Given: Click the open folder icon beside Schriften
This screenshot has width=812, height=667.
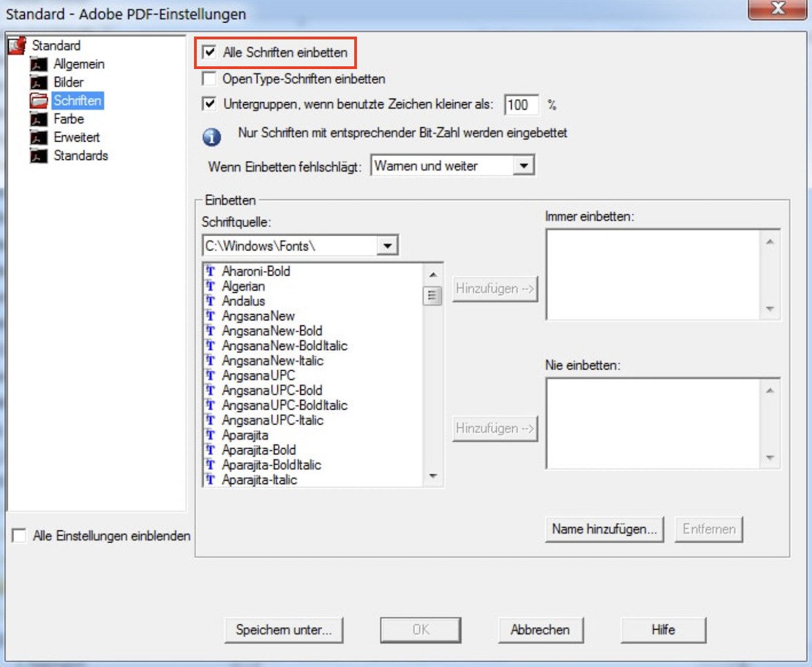Looking at the screenshot, I should (39, 101).
